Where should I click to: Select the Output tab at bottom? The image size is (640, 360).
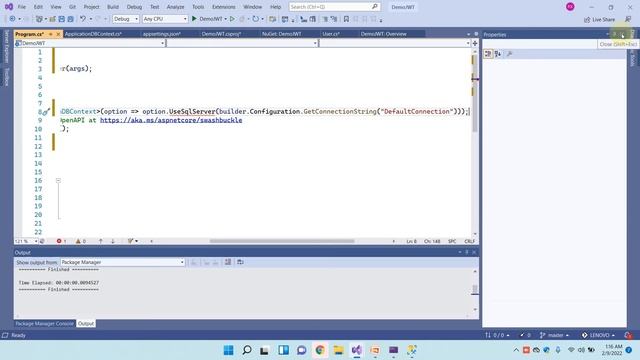pos(86,323)
